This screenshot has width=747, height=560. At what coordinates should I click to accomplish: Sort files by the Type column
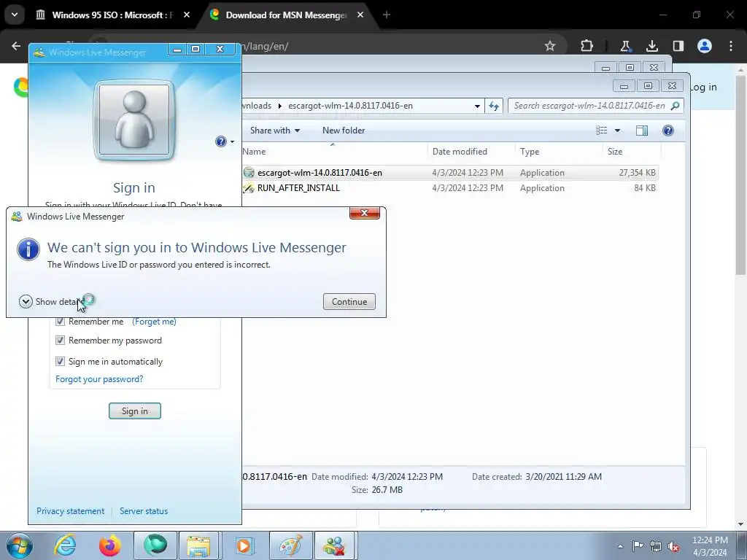tap(559, 152)
